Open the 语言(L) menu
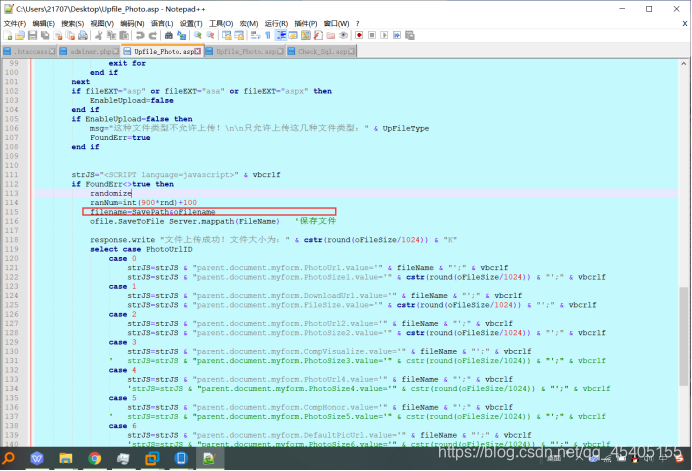Image resolution: width=692 pixels, height=471 pixels. tap(162, 23)
